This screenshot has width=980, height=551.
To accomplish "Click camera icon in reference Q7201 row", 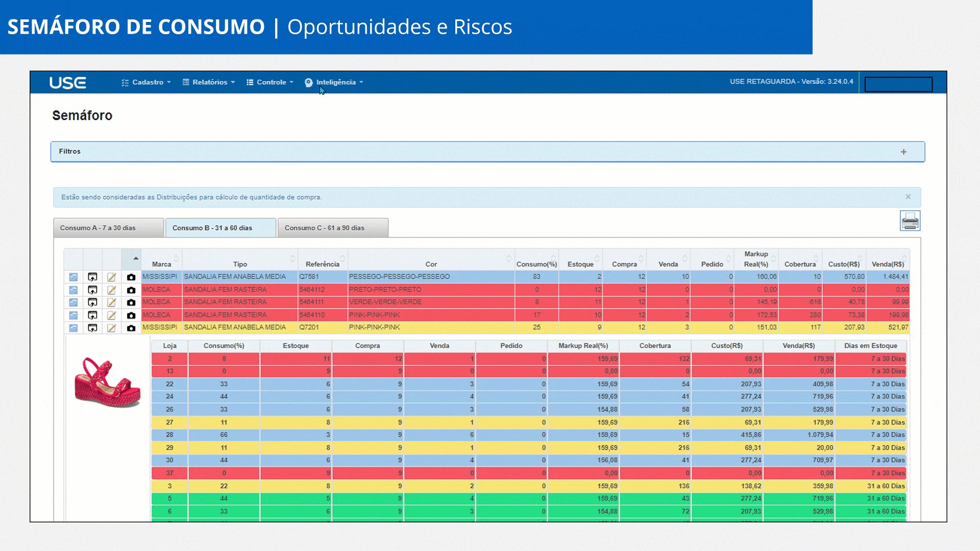I will click(131, 328).
